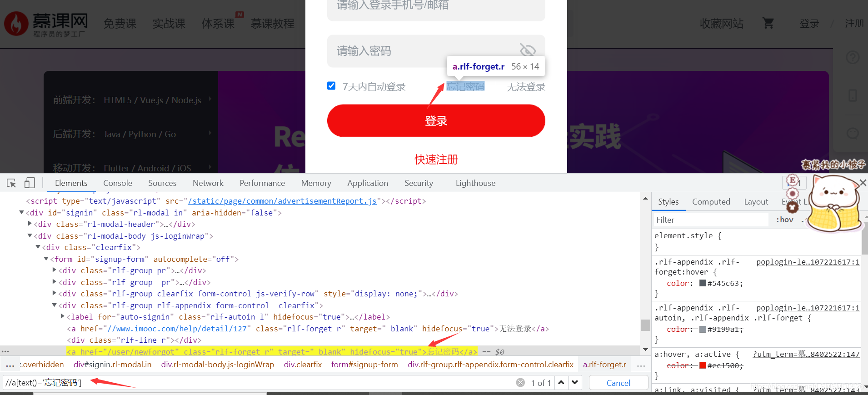This screenshot has width=868, height=395.
Task: Open breadcrumb overflow dots at left
Action: [x=10, y=365]
